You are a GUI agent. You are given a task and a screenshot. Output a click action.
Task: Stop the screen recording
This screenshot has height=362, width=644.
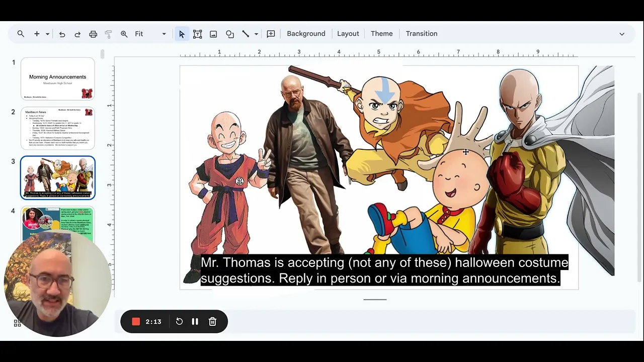point(136,322)
